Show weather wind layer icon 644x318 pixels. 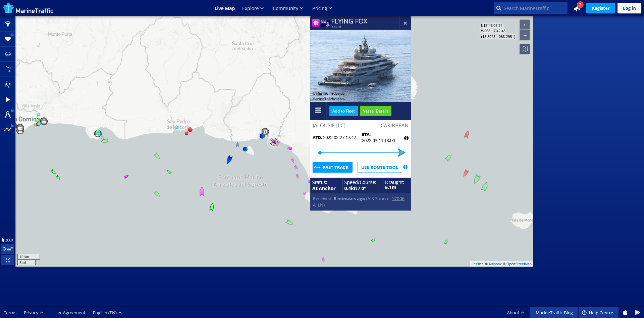click(x=8, y=69)
